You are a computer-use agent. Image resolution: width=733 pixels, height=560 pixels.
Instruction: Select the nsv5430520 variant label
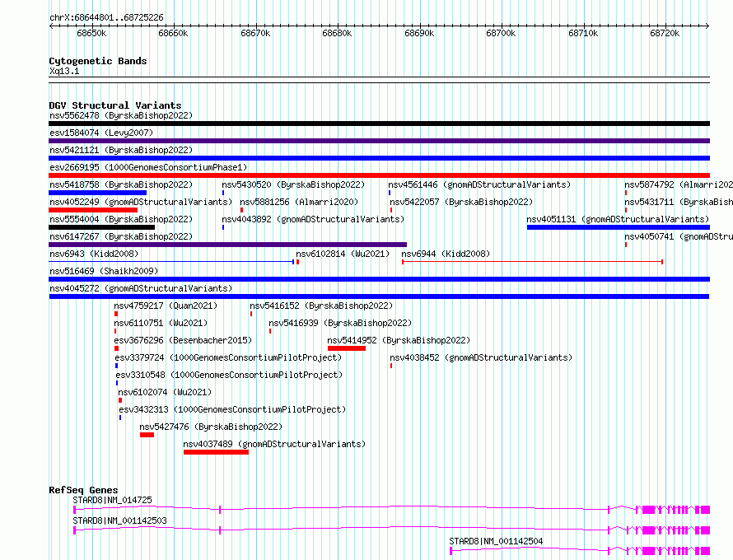pyautogui.click(x=293, y=184)
